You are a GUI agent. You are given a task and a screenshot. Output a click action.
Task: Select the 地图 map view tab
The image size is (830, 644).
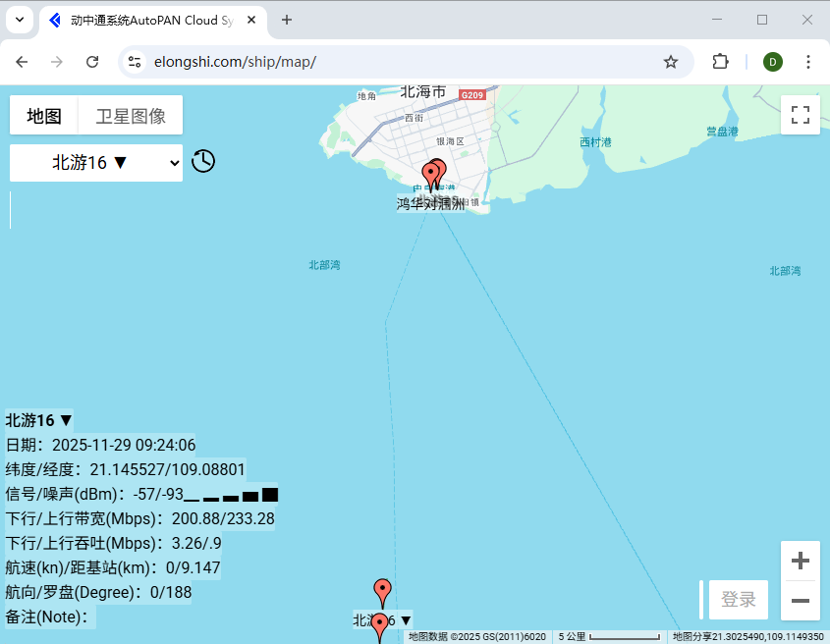pos(42,115)
